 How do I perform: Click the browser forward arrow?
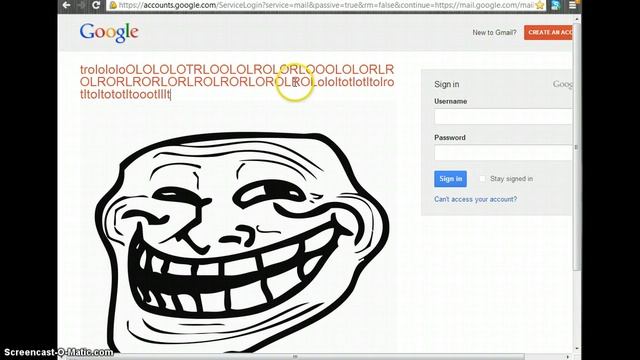point(81,5)
